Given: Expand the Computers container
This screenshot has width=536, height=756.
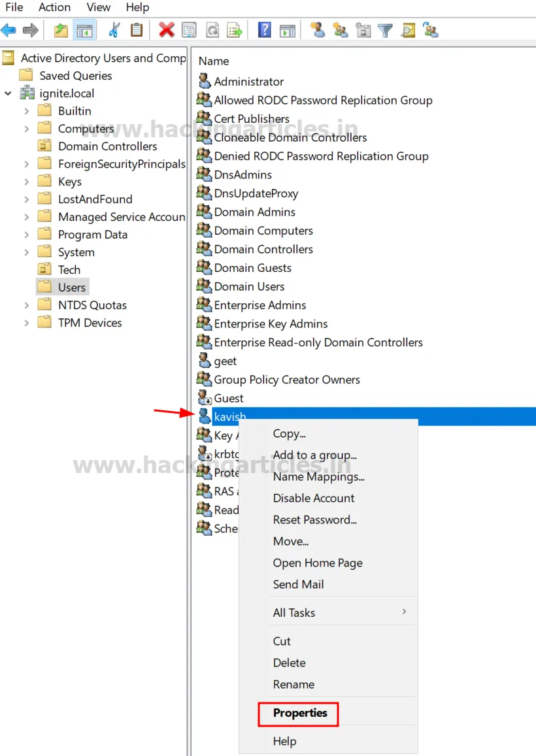Looking at the screenshot, I should point(25,128).
